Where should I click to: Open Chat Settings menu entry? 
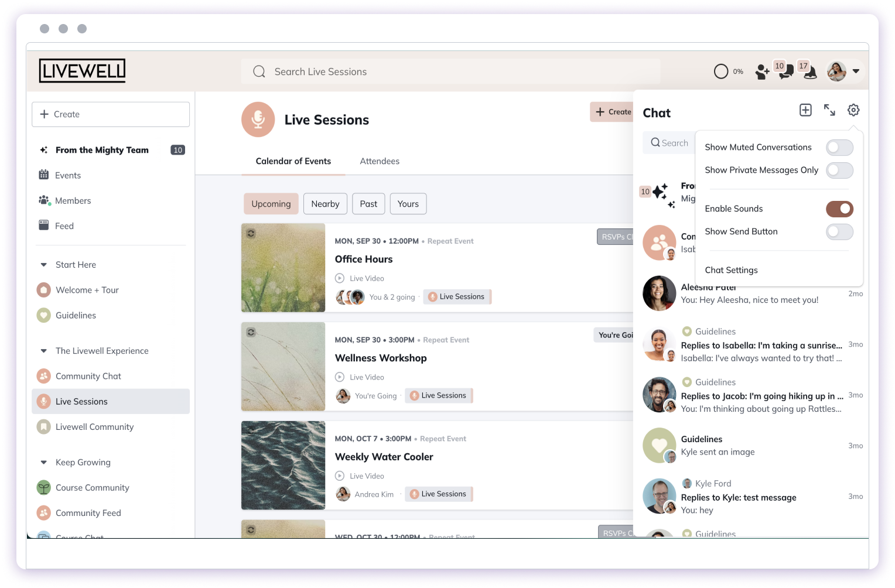[x=731, y=270]
